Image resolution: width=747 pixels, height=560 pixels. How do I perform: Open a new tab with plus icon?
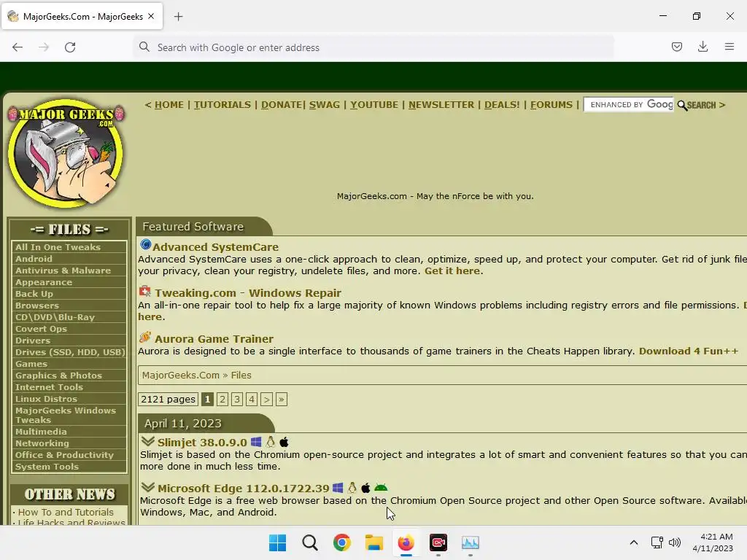click(x=178, y=17)
